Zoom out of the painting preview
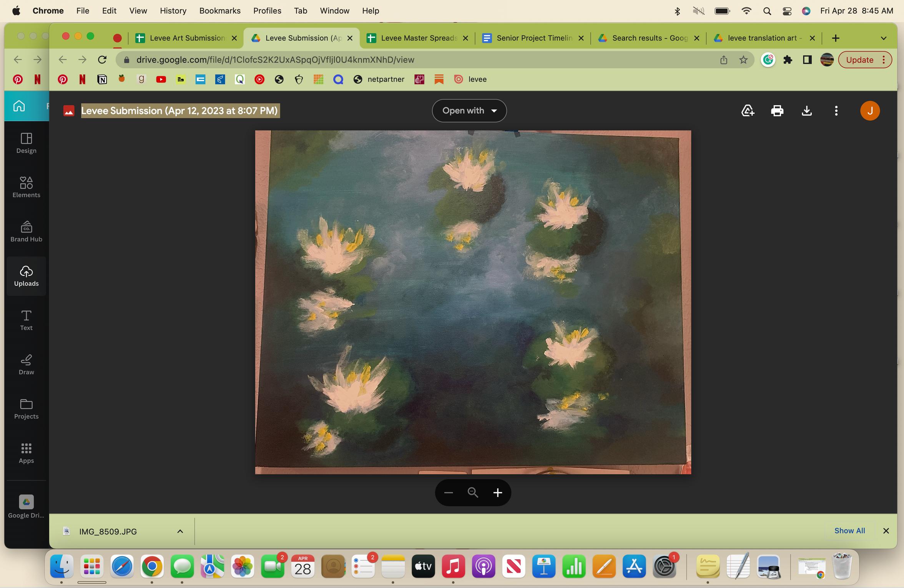The height and width of the screenshot is (588, 904). tap(448, 493)
